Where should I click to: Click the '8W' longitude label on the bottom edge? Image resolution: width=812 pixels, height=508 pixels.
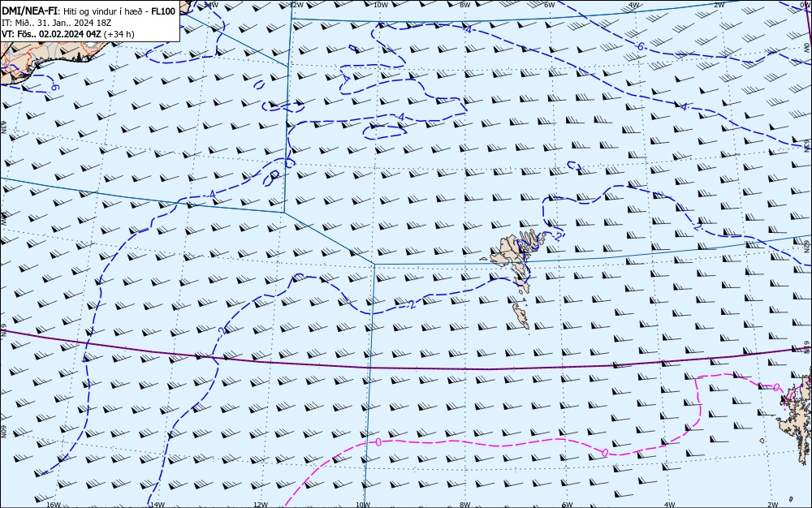[x=465, y=505]
